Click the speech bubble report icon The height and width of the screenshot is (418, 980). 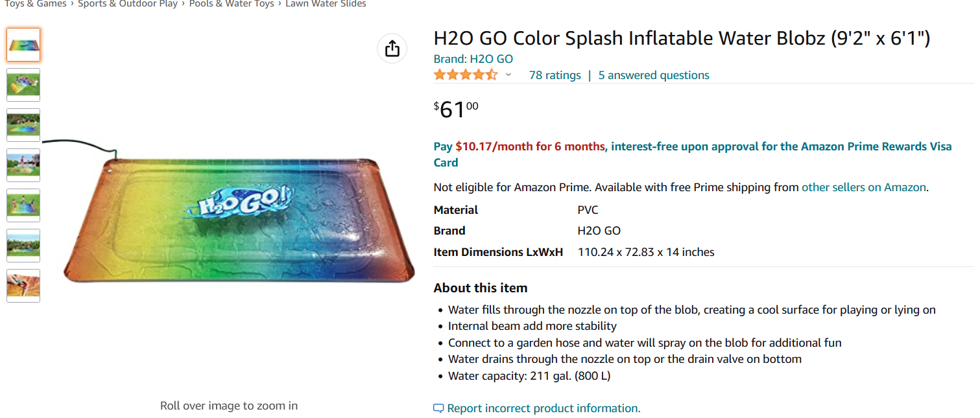[x=439, y=408]
